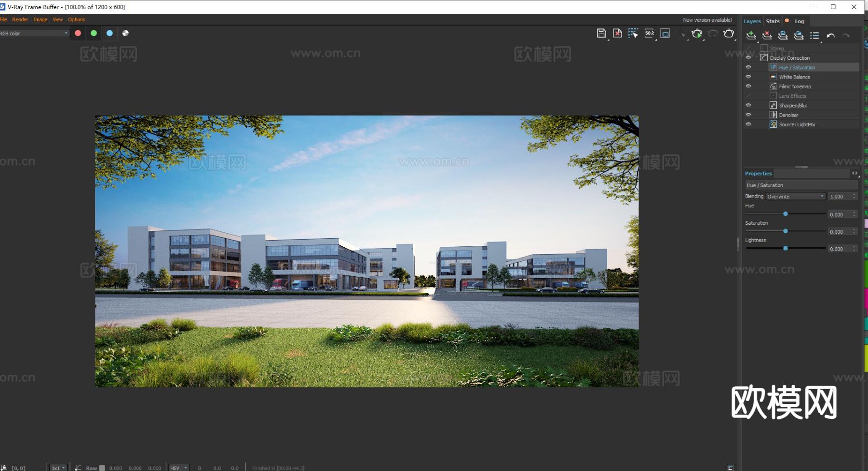Image resolution: width=868 pixels, height=471 pixels.
Task: Start interactive rendering with green-play teapot
Action: point(697,33)
